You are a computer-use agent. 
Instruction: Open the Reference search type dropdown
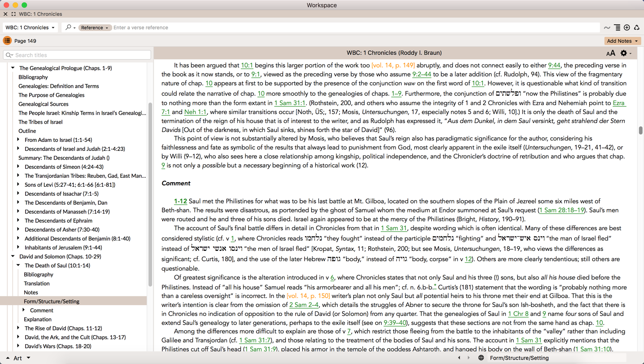coord(95,28)
